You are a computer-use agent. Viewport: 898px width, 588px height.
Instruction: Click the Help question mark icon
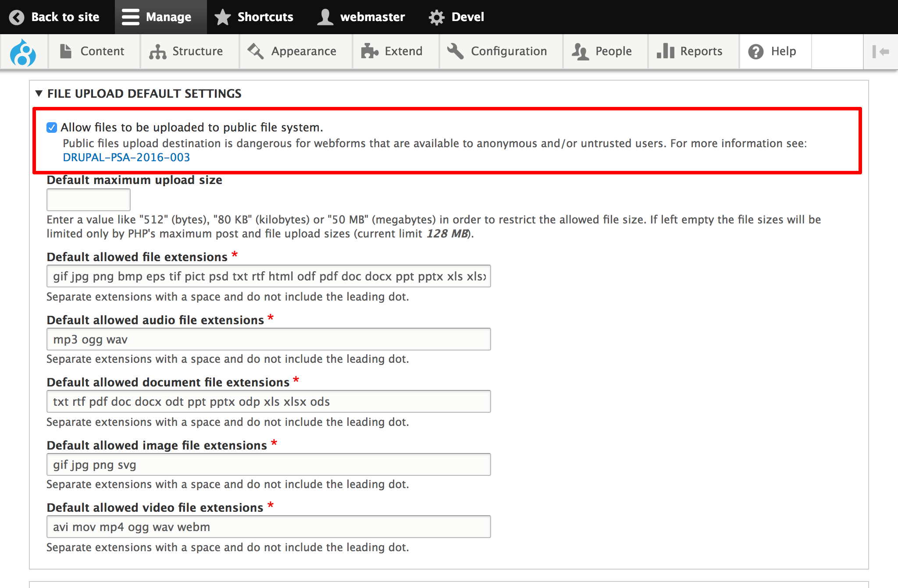point(756,51)
